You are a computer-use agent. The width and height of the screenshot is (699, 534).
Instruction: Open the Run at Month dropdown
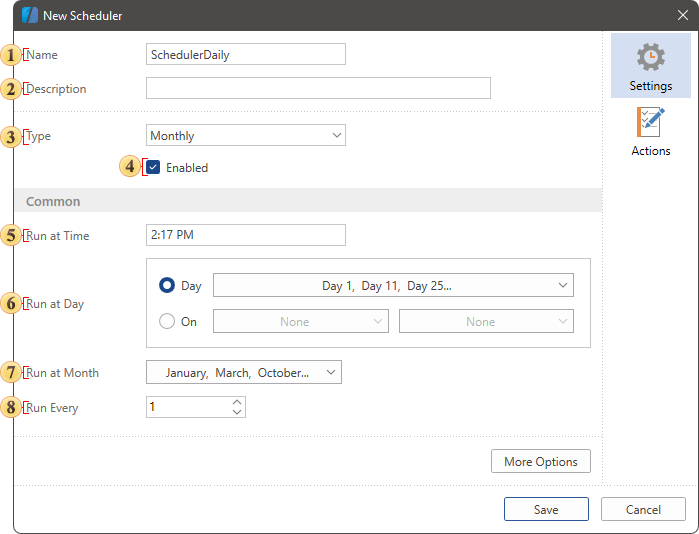coord(244,373)
